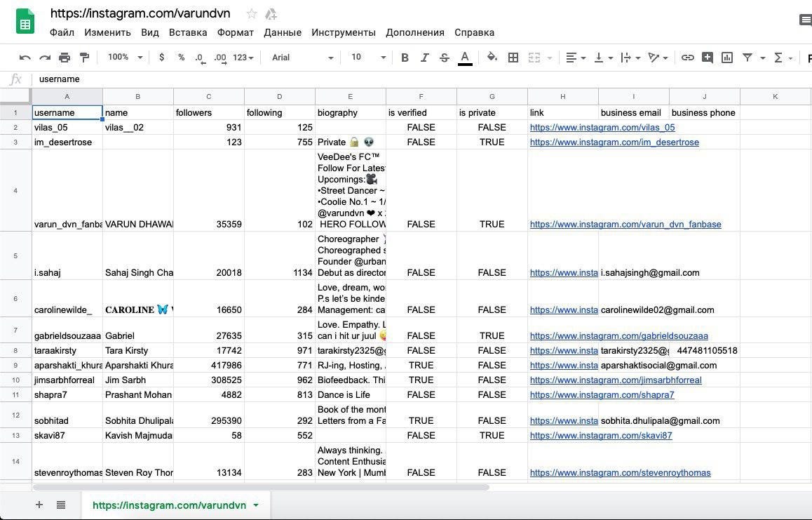812x520 pixels.
Task: Format as percent icon
Action: coord(181,58)
